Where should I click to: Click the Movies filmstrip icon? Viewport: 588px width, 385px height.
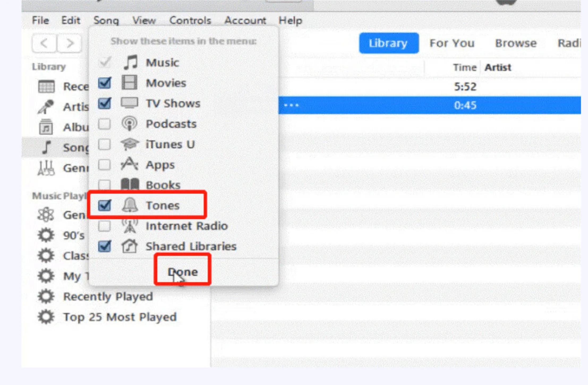(130, 83)
